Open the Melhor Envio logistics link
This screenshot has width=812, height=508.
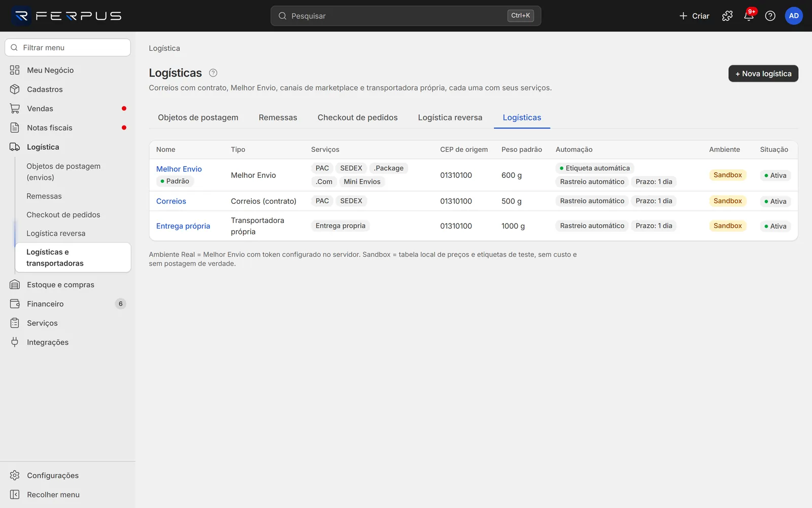pos(179,169)
